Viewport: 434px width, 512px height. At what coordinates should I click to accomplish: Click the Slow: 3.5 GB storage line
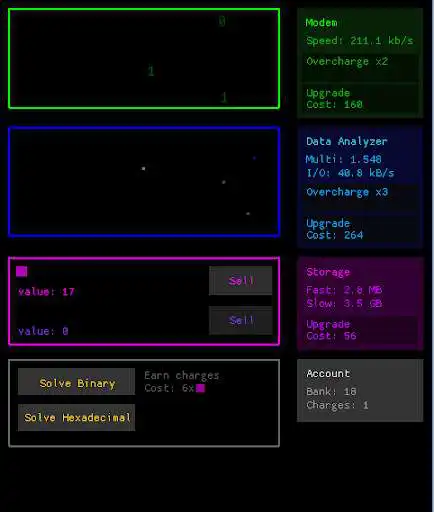344,303
